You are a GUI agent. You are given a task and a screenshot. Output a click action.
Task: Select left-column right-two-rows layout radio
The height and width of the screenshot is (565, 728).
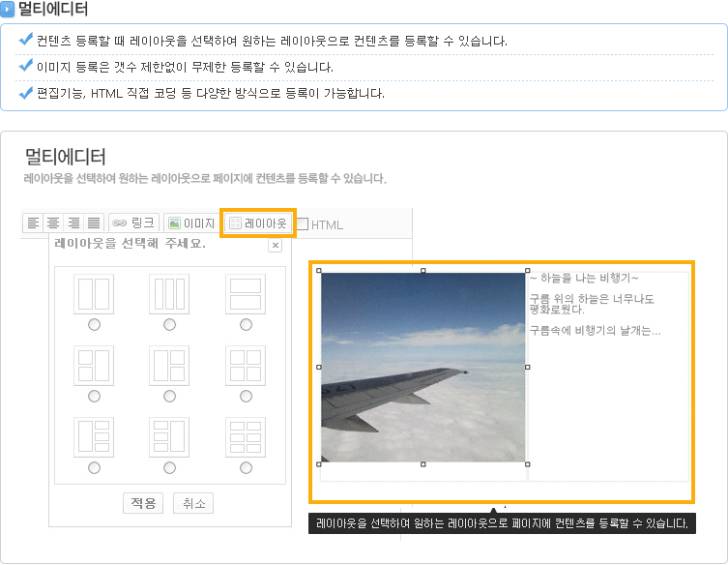pos(169,396)
